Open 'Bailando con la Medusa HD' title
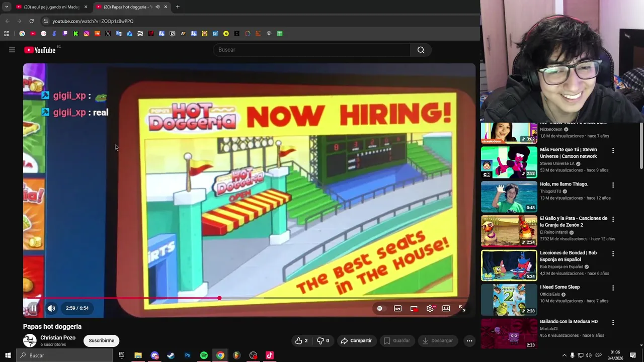644x362 pixels. (x=569, y=321)
